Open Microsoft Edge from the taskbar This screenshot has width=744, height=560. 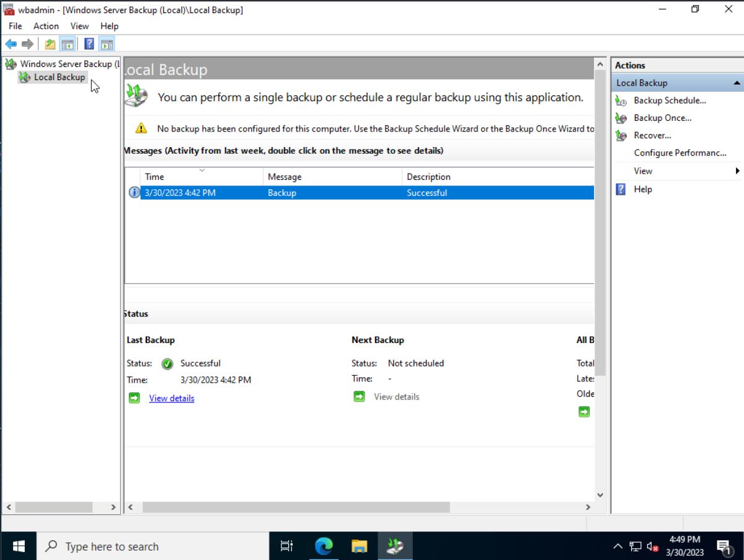[324, 546]
